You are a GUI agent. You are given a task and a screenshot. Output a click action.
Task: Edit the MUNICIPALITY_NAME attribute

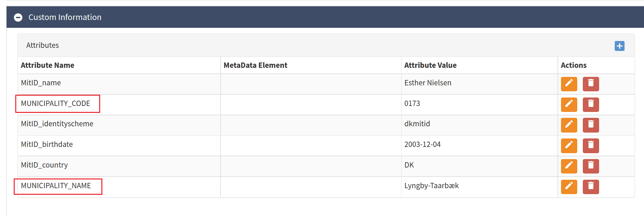[569, 187]
